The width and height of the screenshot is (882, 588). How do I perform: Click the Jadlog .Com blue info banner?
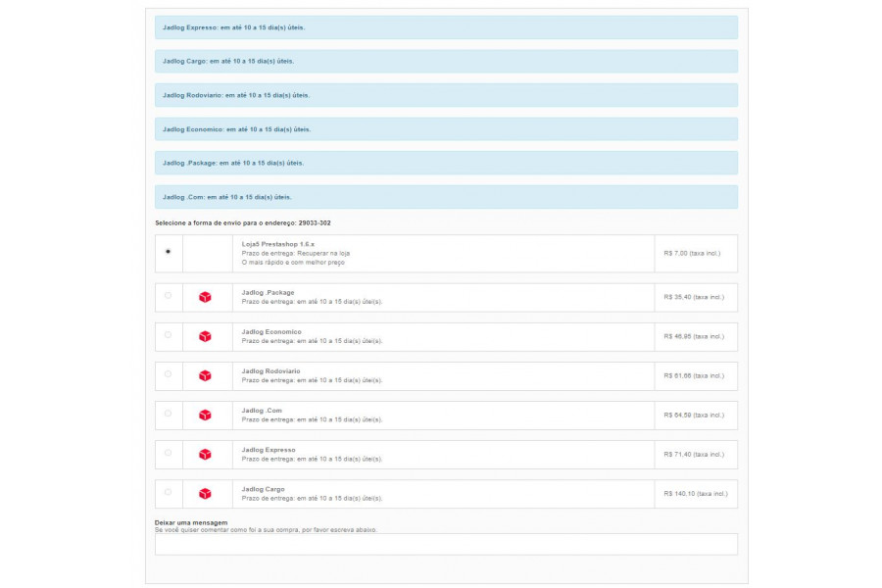(x=446, y=197)
